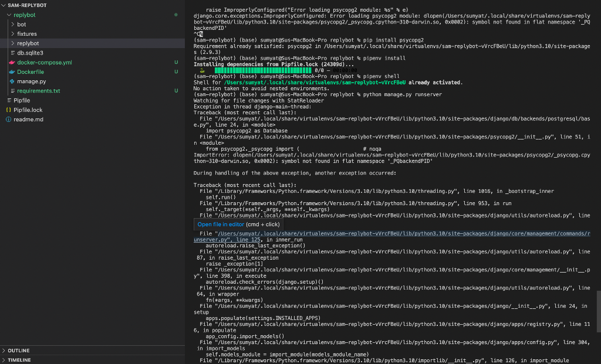The width and height of the screenshot is (601, 364).
Task: Click "Installing dependencies from Pipfile.lock" line
Action: pos(274,64)
